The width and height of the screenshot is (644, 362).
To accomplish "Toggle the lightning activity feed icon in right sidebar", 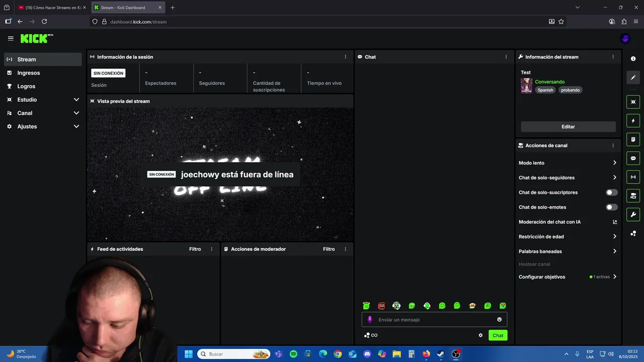I will [633, 121].
